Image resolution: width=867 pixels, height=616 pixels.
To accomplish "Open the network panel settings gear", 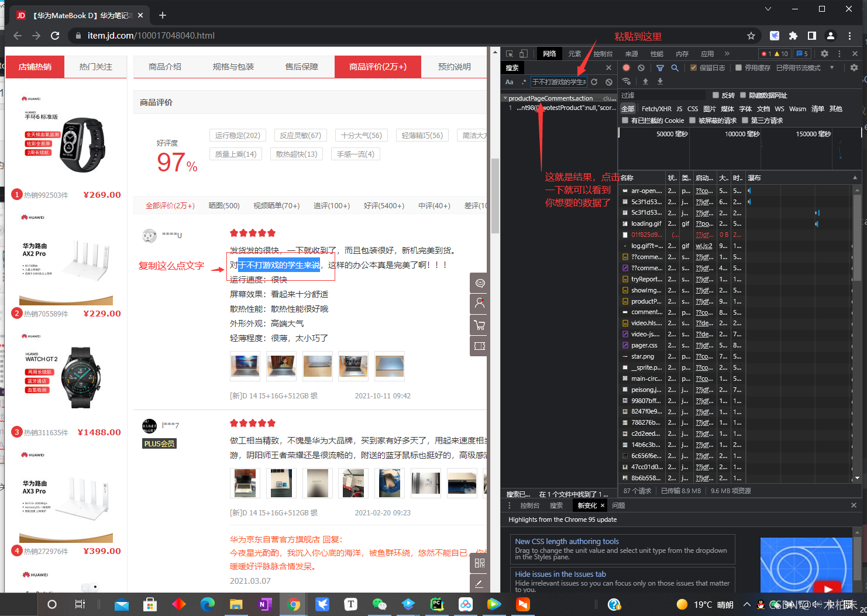I will pos(854,68).
